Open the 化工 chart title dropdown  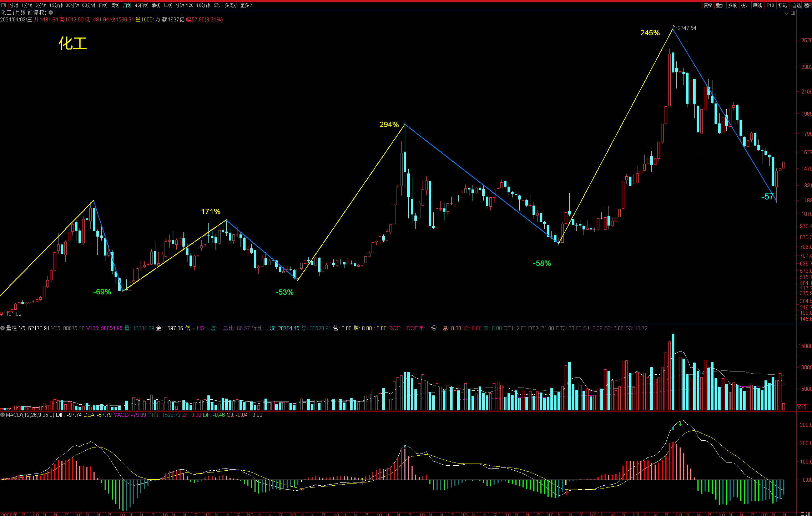(x=51, y=12)
